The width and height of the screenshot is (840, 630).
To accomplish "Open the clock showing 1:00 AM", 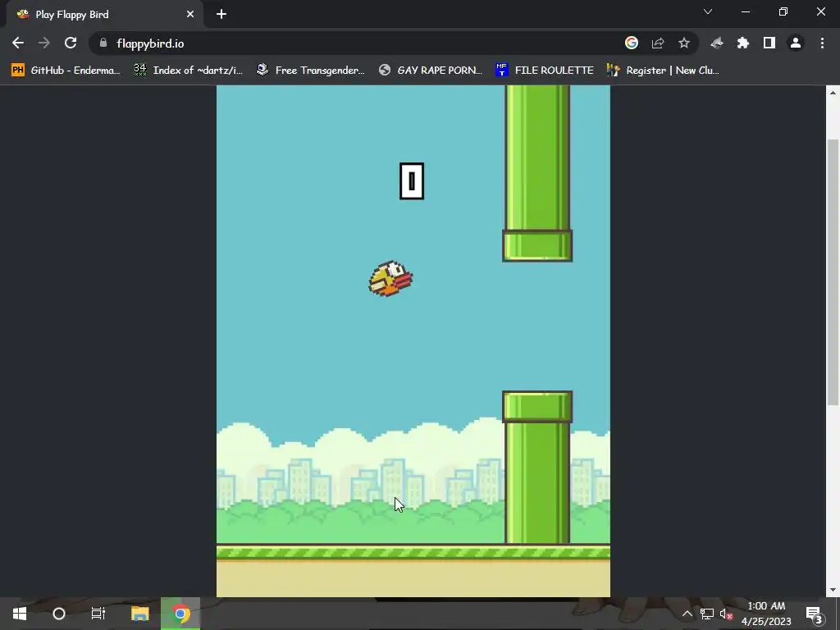I will click(766, 614).
